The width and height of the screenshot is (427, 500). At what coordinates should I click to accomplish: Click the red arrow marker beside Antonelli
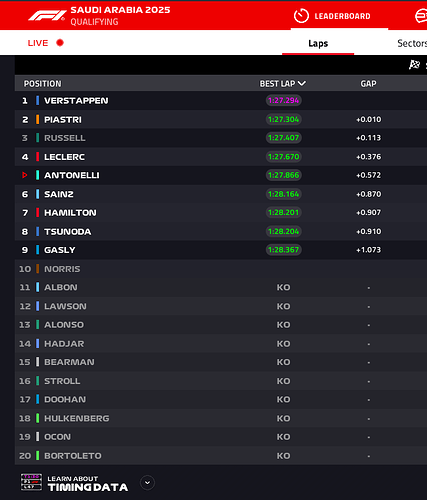[x=25, y=175]
